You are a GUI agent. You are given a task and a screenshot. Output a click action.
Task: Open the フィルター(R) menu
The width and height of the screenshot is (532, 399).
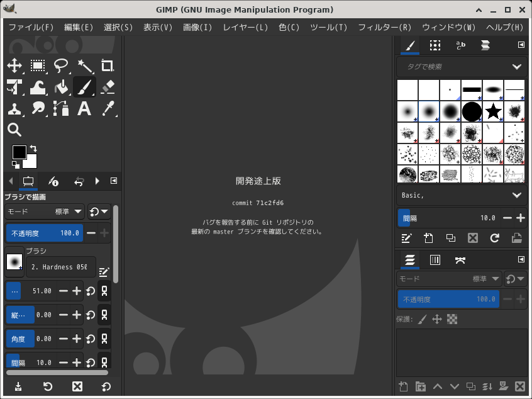(x=384, y=27)
